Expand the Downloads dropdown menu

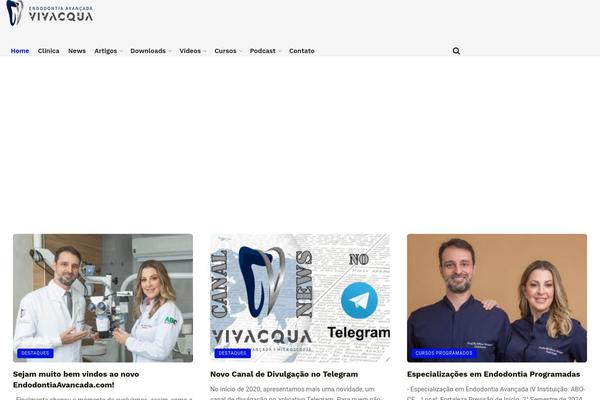pos(151,51)
